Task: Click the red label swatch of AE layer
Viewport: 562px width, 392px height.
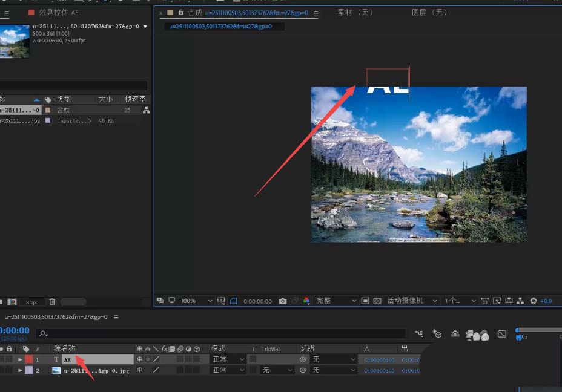Action: point(29,359)
